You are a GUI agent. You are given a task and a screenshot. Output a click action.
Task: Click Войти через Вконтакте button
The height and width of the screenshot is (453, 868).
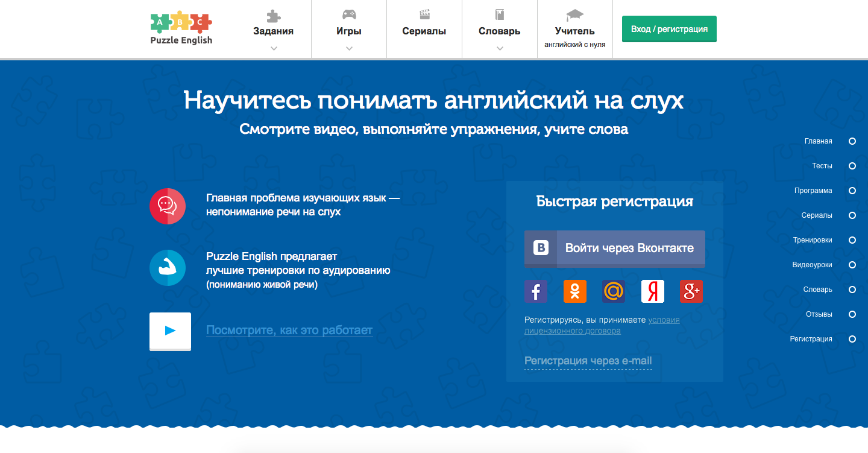coord(614,248)
